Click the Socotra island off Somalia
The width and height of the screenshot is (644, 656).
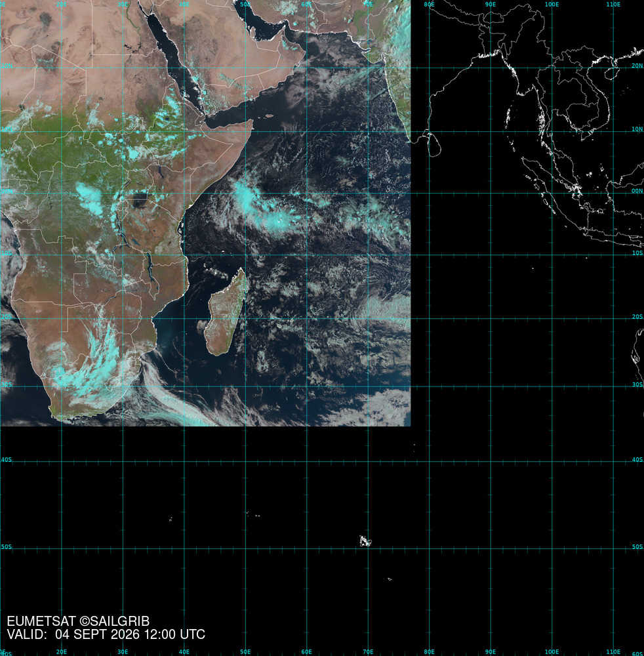[269, 116]
